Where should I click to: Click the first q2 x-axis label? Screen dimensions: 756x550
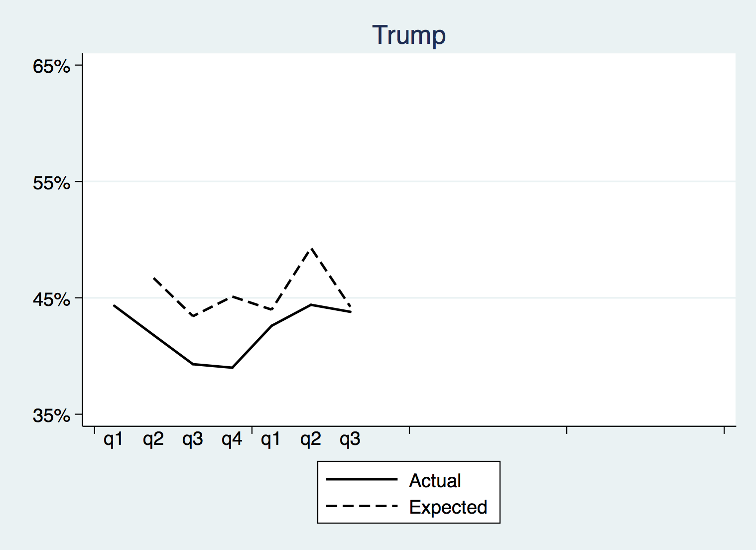pyautogui.click(x=153, y=439)
